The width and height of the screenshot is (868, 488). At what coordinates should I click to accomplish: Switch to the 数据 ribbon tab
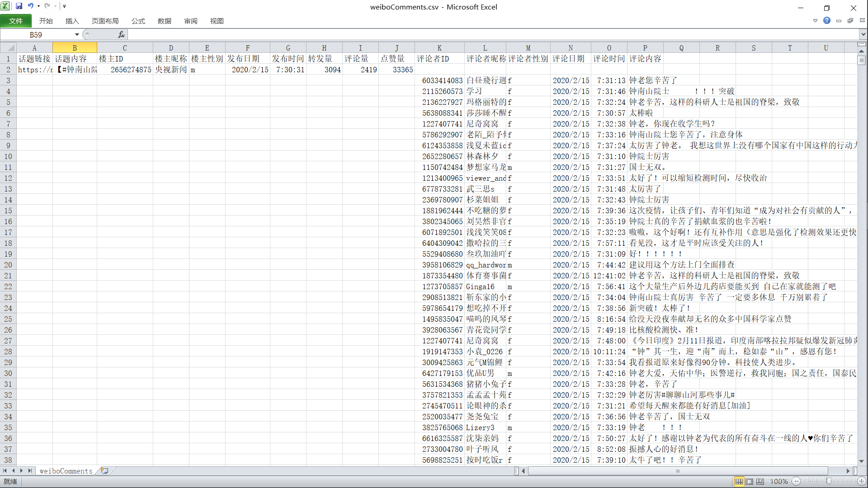(164, 21)
